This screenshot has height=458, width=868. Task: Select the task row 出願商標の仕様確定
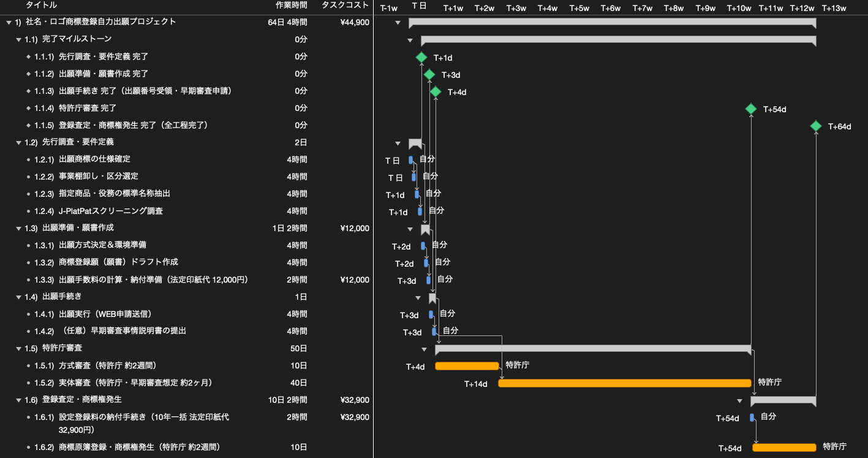[186, 160]
